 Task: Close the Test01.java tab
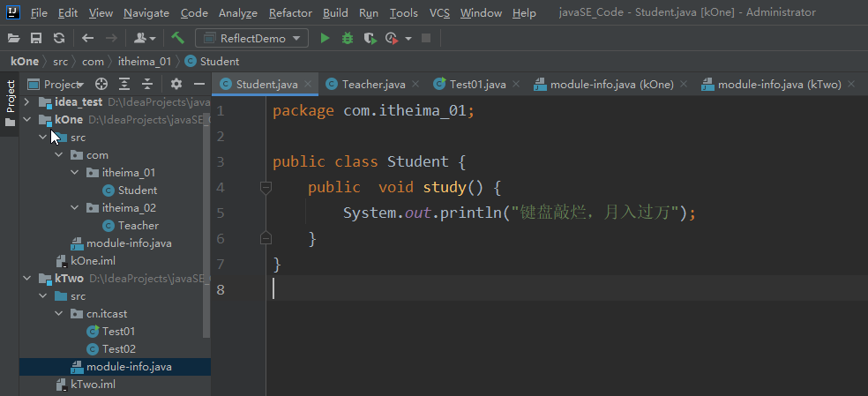(516, 84)
